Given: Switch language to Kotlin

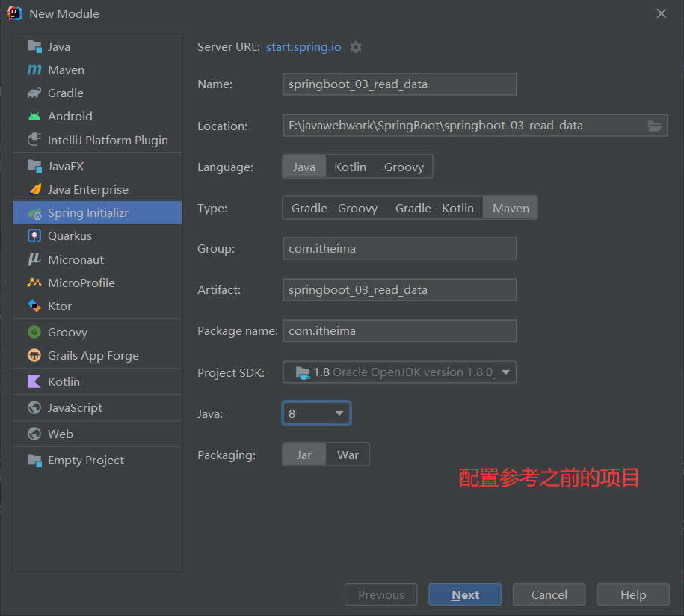Looking at the screenshot, I should pos(350,166).
